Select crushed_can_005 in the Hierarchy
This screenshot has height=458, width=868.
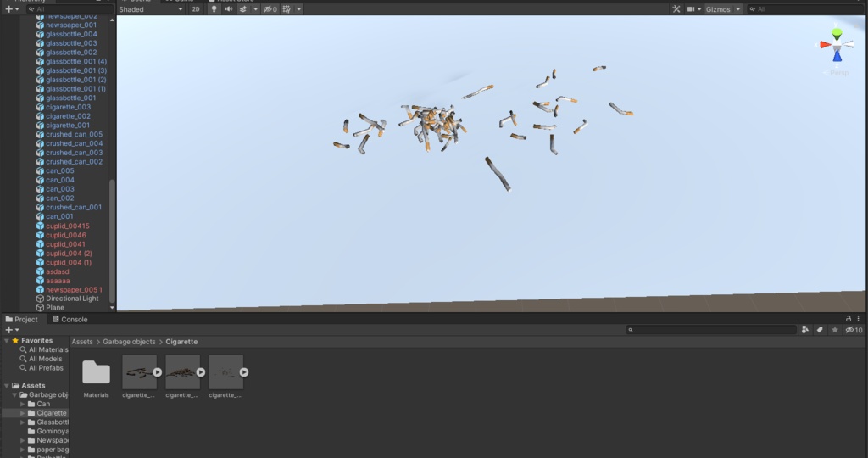[75, 134]
